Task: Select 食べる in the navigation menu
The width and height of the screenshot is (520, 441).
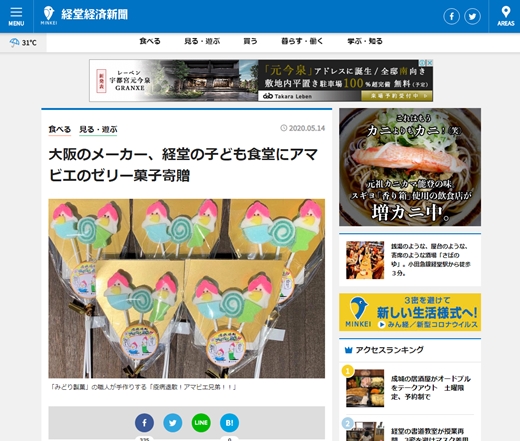Action: coord(150,41)
